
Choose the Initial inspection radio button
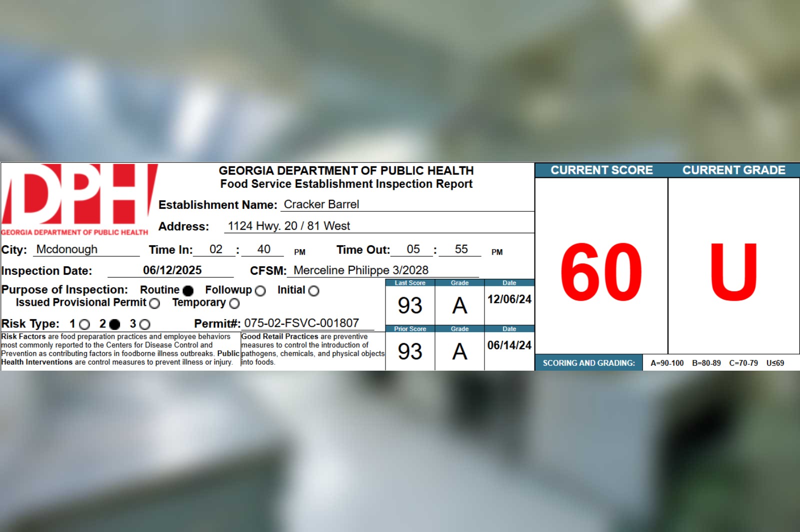coord(313,291)
